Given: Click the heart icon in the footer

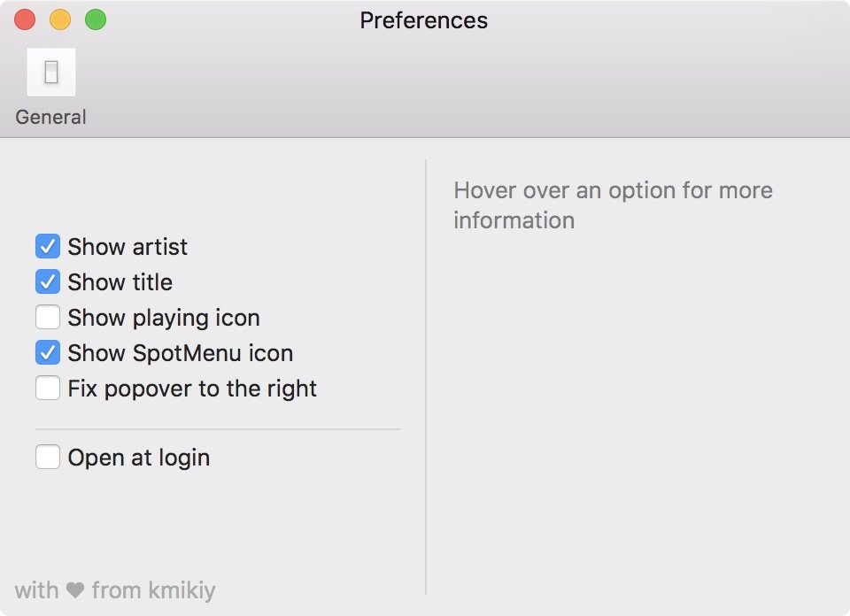Looking at the screenshot, I should pyautogui.click(x=75, y=590).
